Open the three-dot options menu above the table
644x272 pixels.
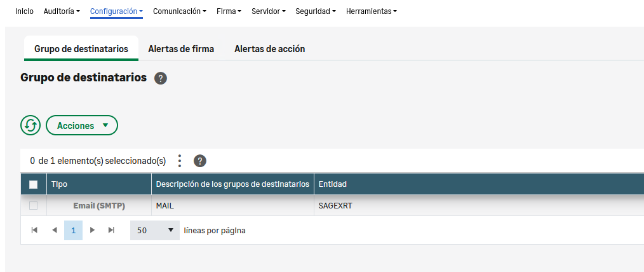[180, 161]
